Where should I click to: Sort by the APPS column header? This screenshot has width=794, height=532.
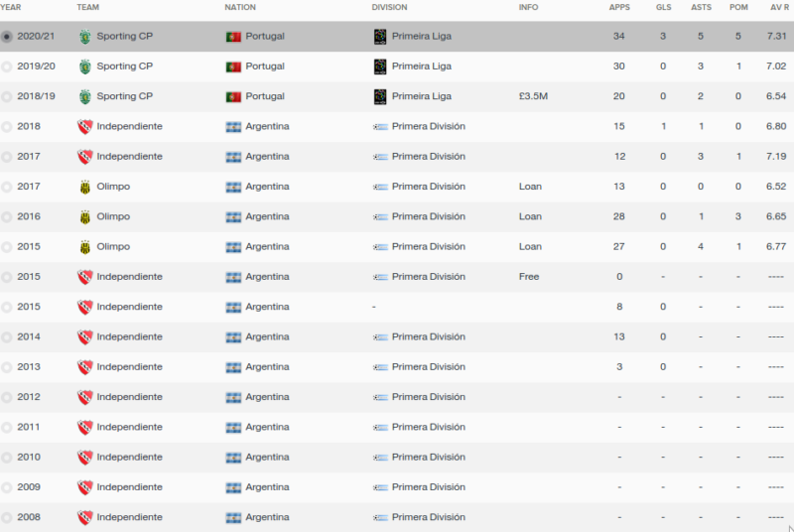(x=619, y=7)
